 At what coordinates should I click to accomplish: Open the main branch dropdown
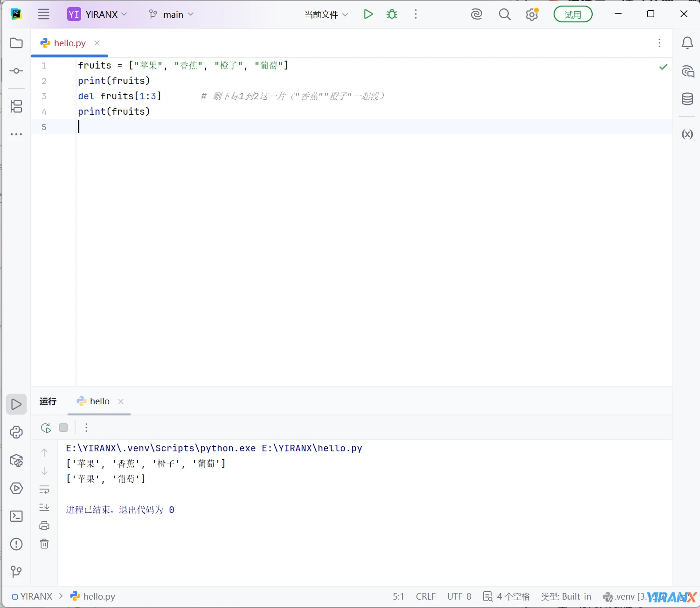click(x=171, y=14)
